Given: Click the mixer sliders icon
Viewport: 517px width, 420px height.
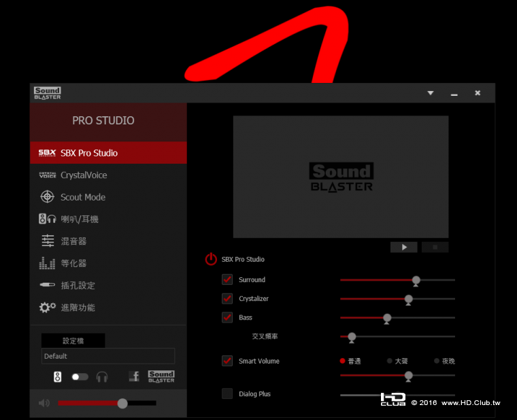Looking at the screenshot, I should [48, 241].
